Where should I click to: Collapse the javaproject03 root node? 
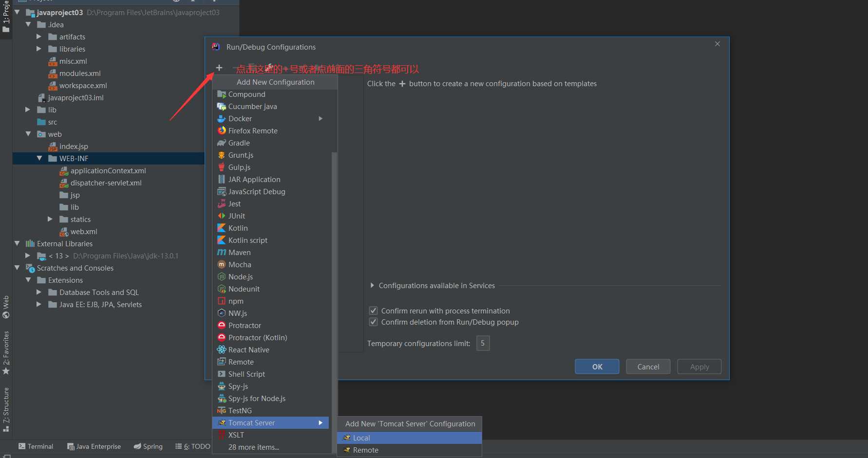[17, 12]
